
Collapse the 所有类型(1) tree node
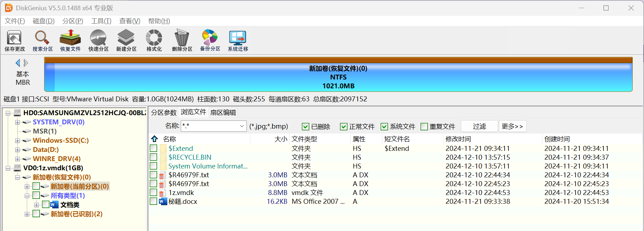coord(27,196)
